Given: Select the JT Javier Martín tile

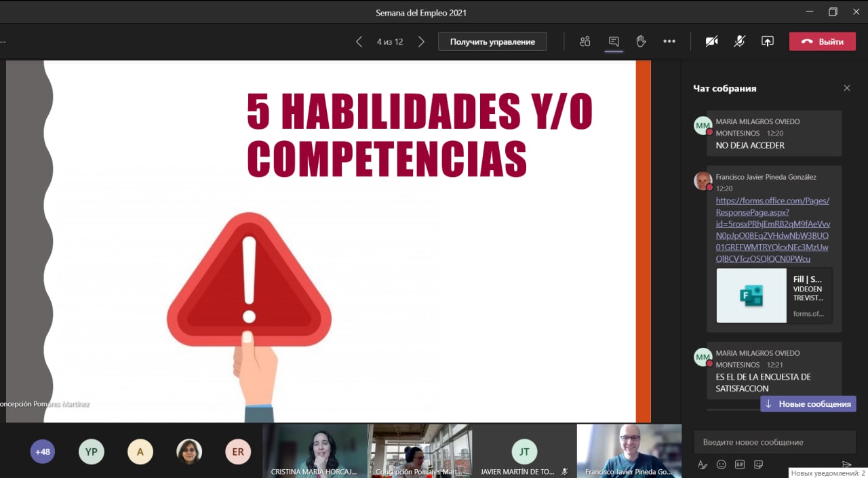Looking at the screenshot, I should 524,451.
